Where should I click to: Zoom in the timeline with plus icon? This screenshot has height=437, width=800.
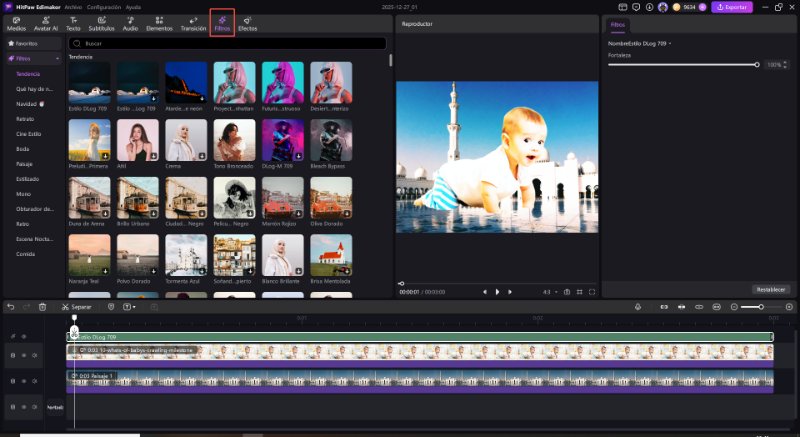tap(789, 307)
